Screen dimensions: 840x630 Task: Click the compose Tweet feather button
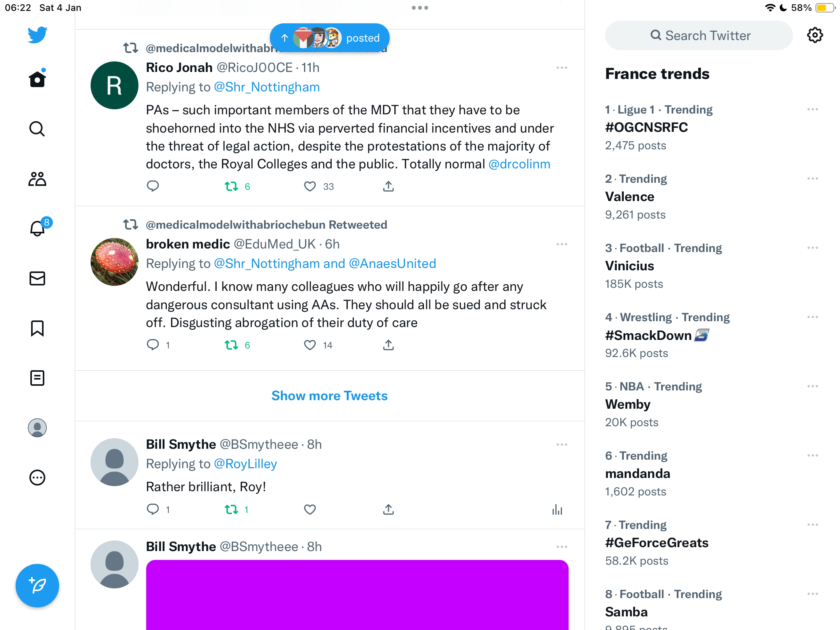pyautogui.click(x=37, y=586)
